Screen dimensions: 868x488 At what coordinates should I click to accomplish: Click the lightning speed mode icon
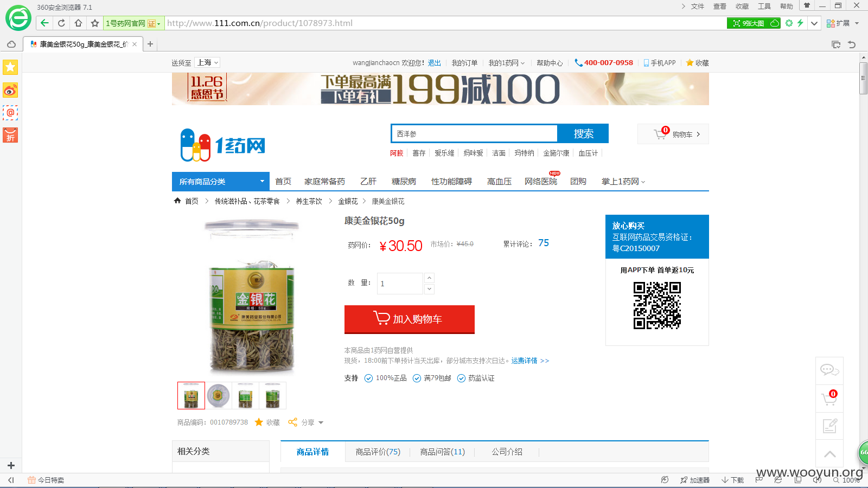tap(800, 23)
